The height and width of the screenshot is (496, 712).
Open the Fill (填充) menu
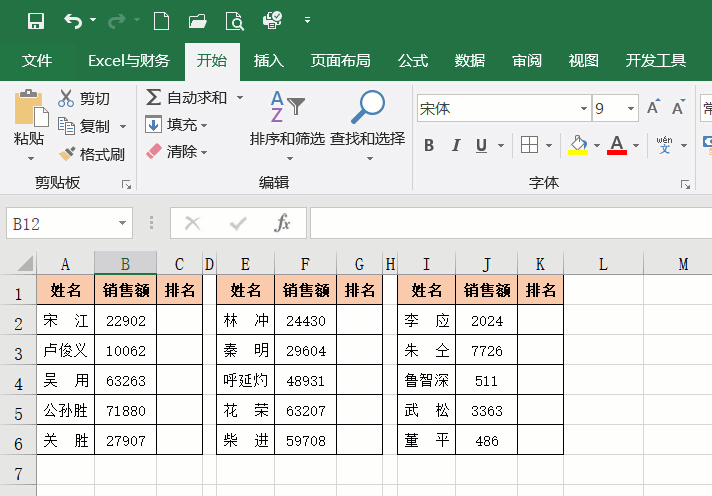coord(176,124)
